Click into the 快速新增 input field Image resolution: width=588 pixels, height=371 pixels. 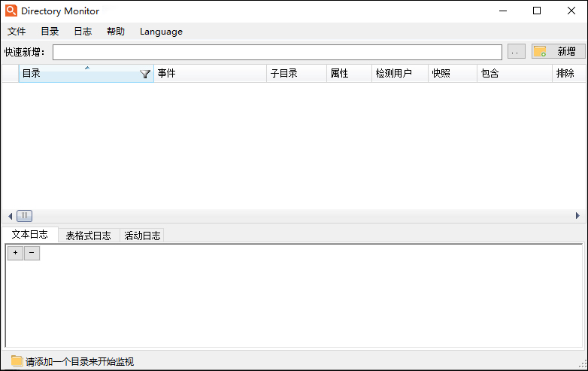277,52
